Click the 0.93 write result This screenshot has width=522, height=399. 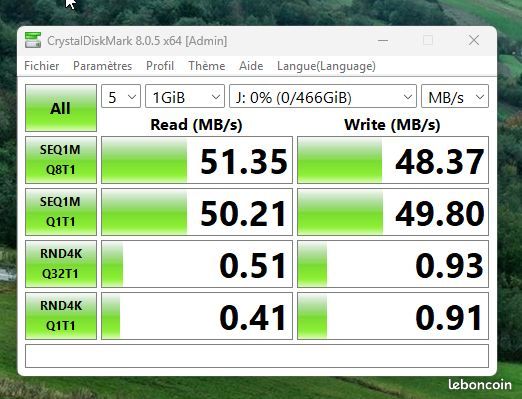pos(393,264)
